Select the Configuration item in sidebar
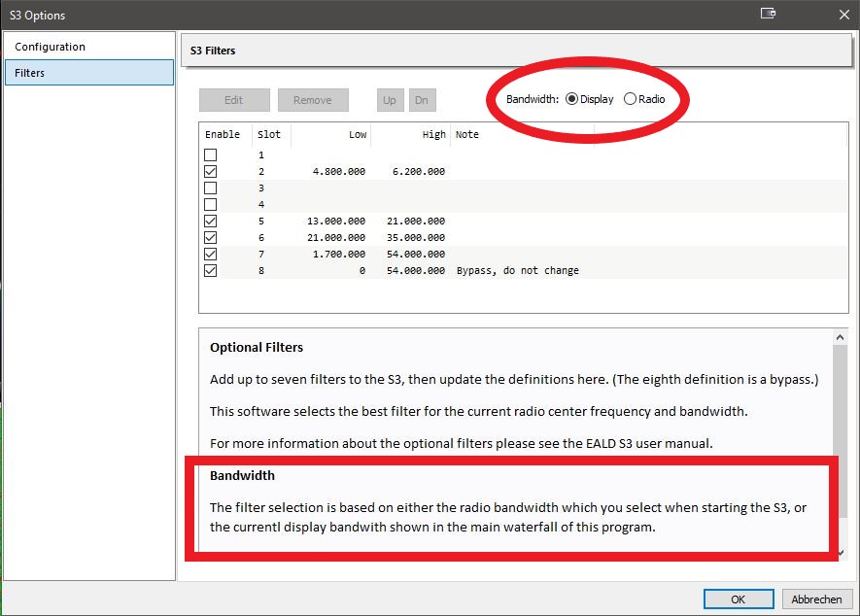Screen dimensions: 860x616 pyautogui.click(x=50, y=47)
